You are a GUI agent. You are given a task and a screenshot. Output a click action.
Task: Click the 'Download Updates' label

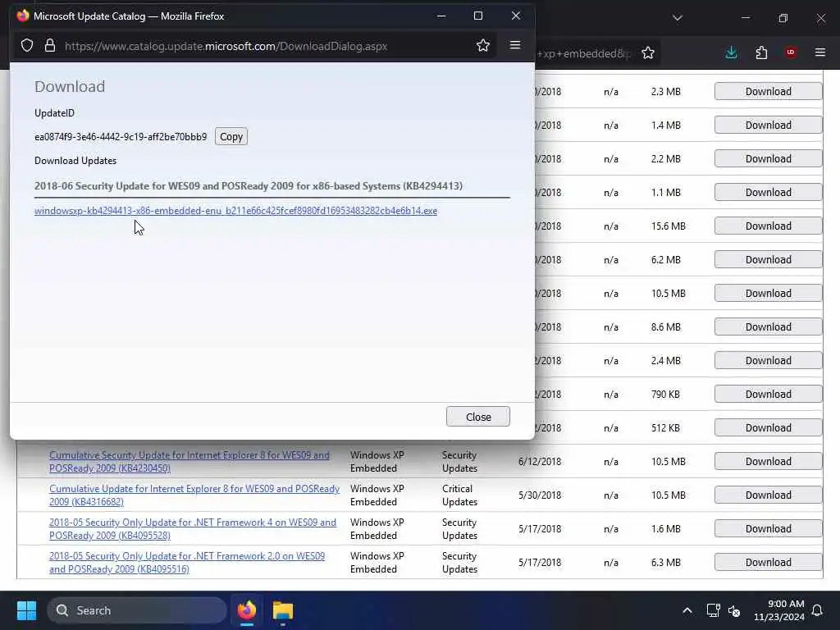(75, 161)
